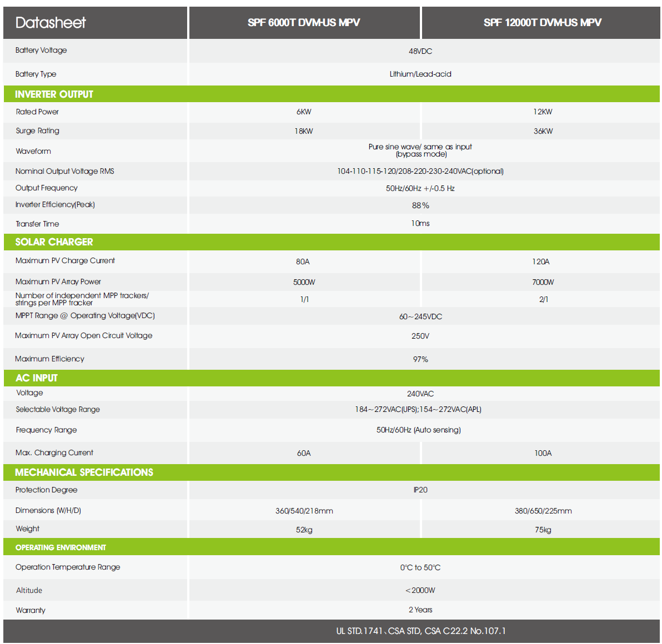The width and height of the screenshot is (662, 644).
Task: Click the Datasheet title cell
Action: click(x=51, y=23)
